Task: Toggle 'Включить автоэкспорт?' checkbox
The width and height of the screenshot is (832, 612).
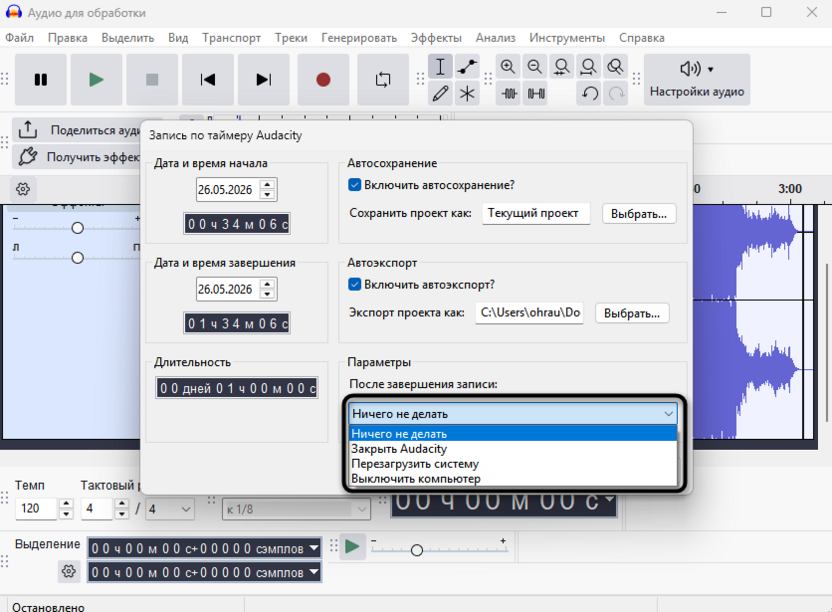Action: 354,285
